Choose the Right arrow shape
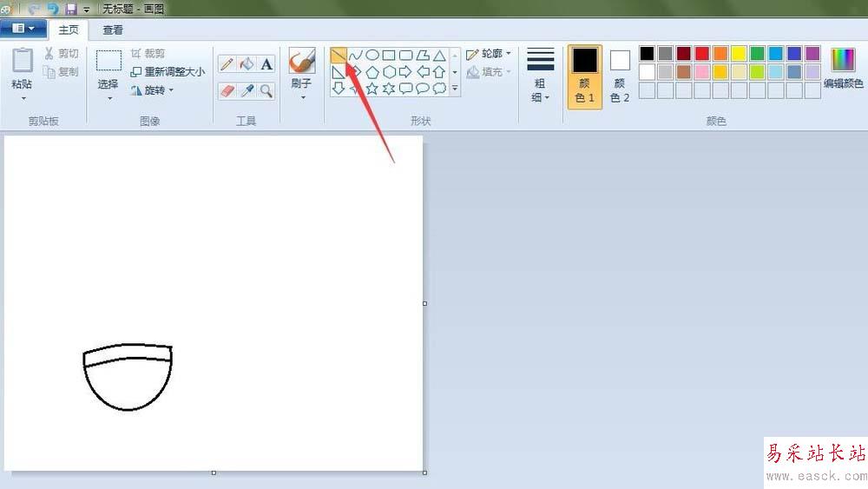The image size is (868, 489). [x=405, y=72]
